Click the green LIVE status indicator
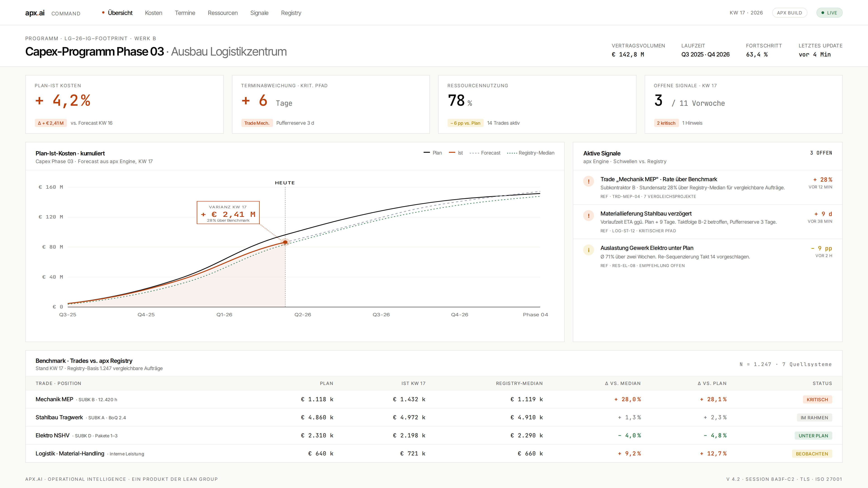The width and height of the screenshot is (868, 488). (x=829, y=13)
